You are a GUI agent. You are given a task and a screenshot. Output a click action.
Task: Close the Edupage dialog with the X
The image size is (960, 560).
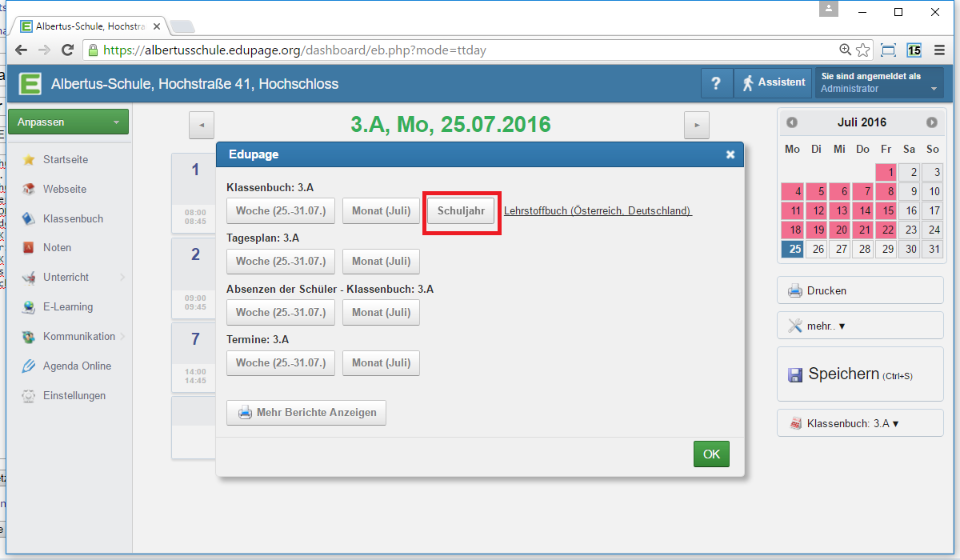730,154
